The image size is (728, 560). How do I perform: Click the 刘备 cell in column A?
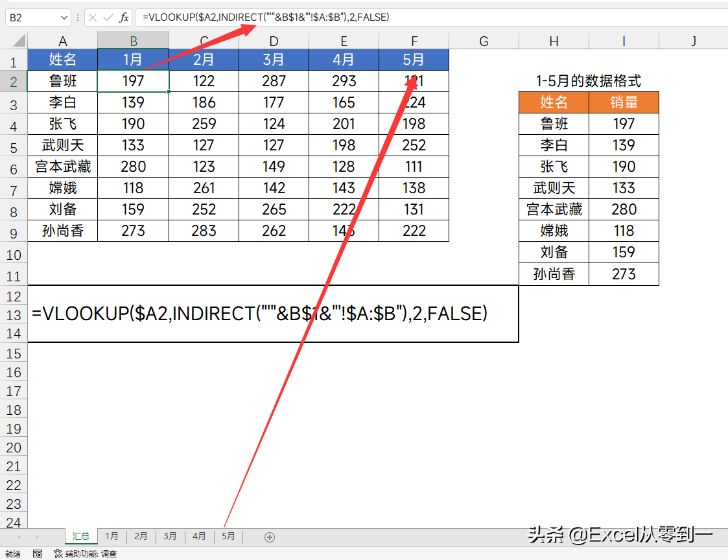[x=63, y=209]
